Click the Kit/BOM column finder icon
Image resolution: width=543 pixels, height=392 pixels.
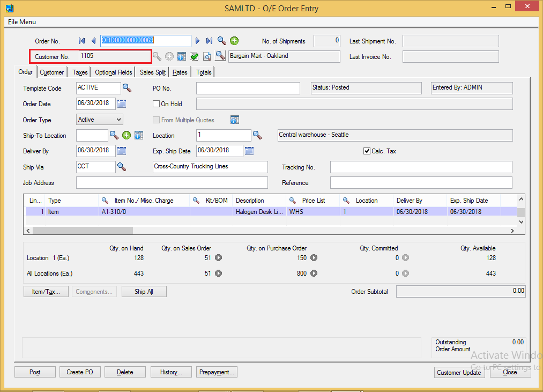tap(196, 201)
